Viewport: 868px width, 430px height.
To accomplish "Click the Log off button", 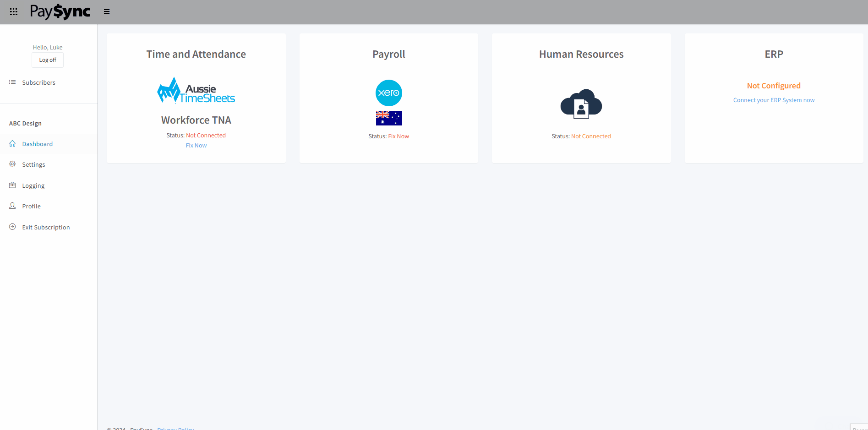I will pyautogui.click(x=47, y=60).
